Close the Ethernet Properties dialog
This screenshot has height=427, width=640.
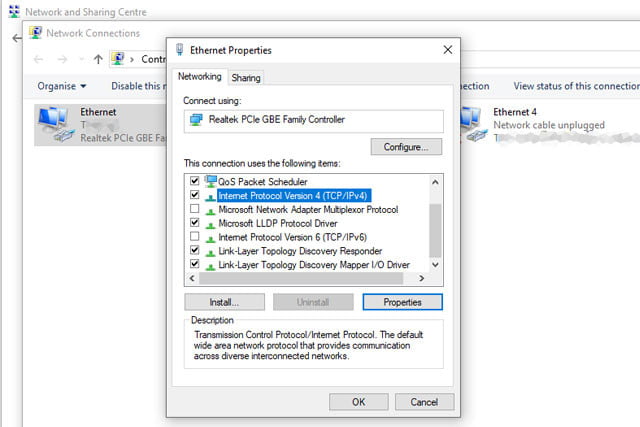pyautogui.click(x=448, y=50)
